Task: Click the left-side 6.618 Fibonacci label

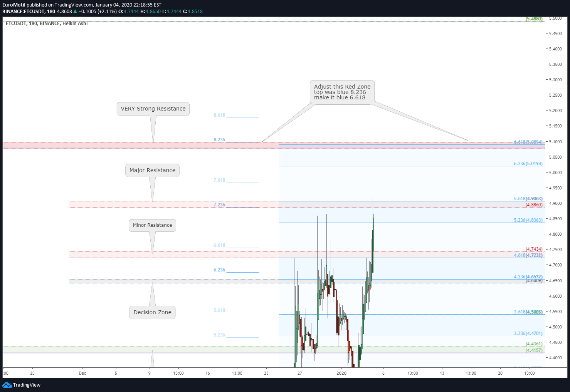Action: pyautogui.click(x=219, y=245)
